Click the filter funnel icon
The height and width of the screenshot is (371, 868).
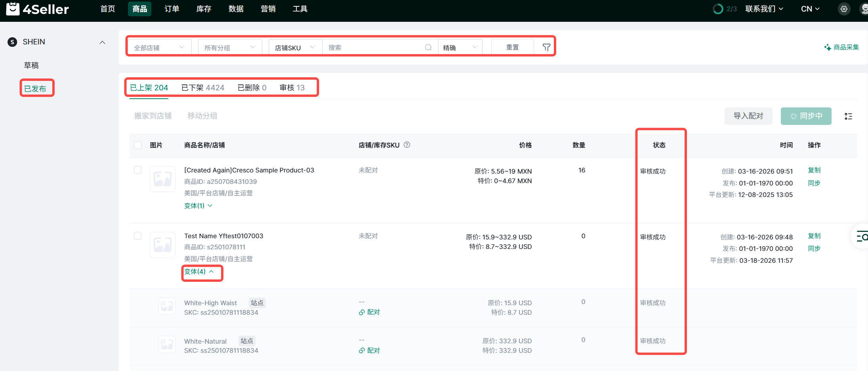point(546,48)
